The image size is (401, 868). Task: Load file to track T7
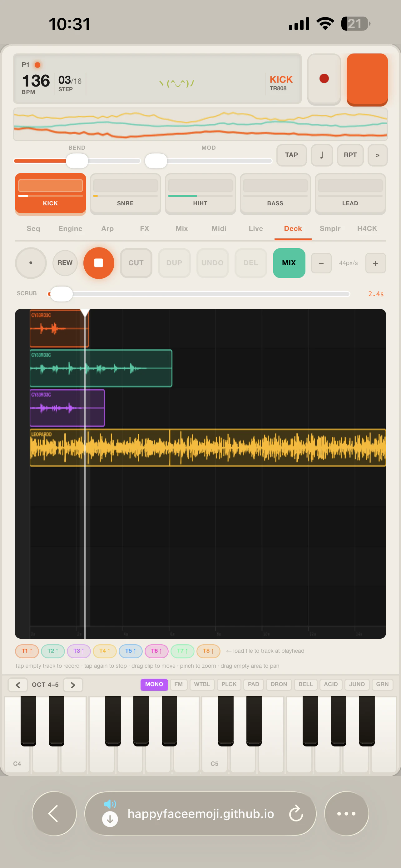(182, 651)
